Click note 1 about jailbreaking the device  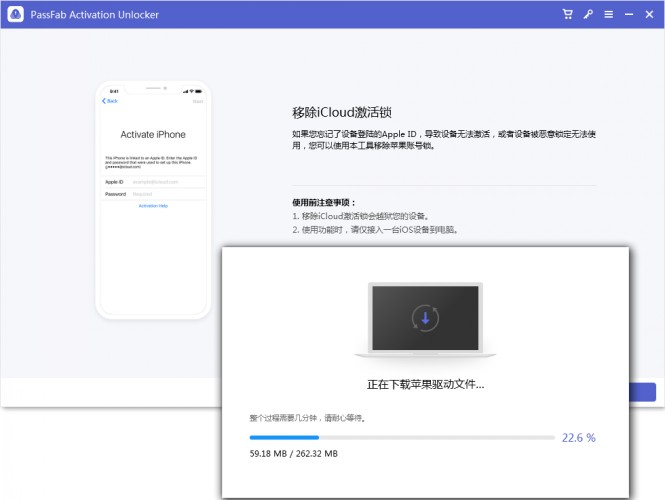[x=361, y=216]
